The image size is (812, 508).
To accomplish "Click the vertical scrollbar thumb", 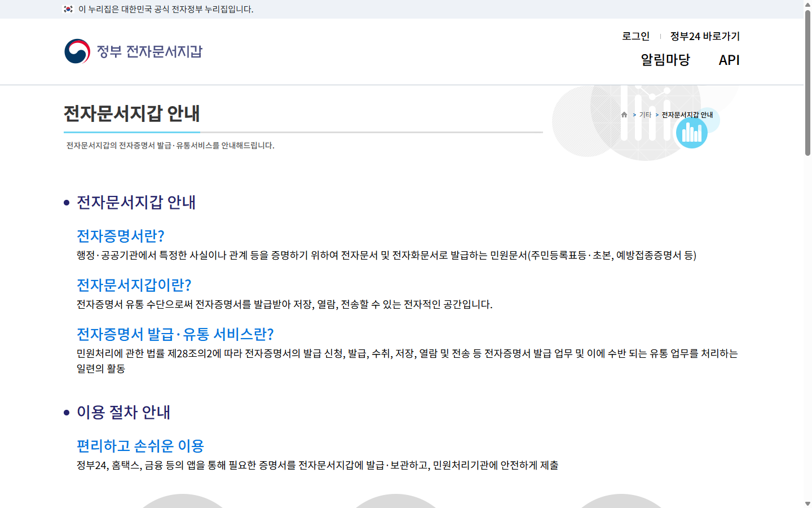I will pos(807,82).
